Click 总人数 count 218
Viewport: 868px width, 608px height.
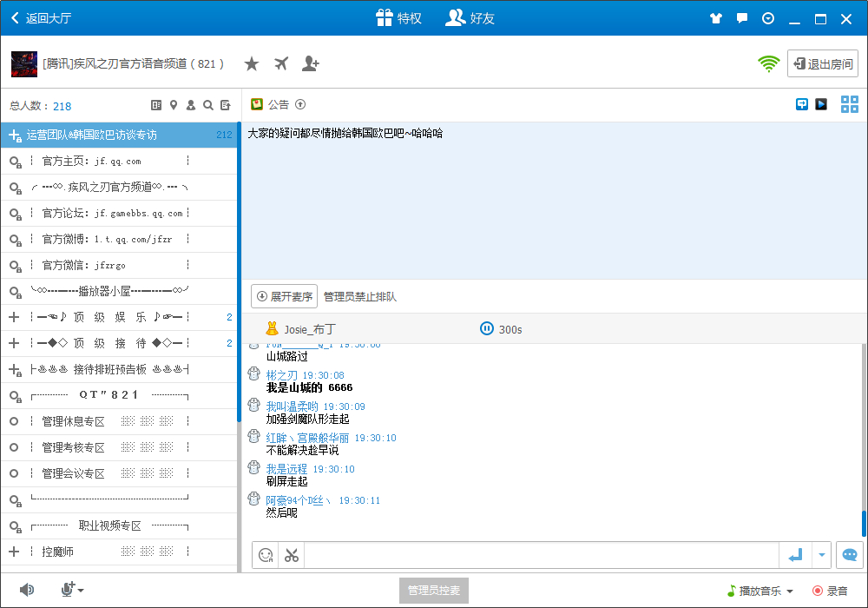coord(62,106)
